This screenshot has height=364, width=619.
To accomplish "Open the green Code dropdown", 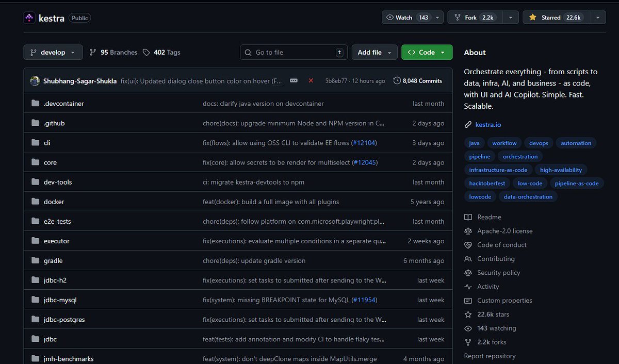I will pos(427,53).
